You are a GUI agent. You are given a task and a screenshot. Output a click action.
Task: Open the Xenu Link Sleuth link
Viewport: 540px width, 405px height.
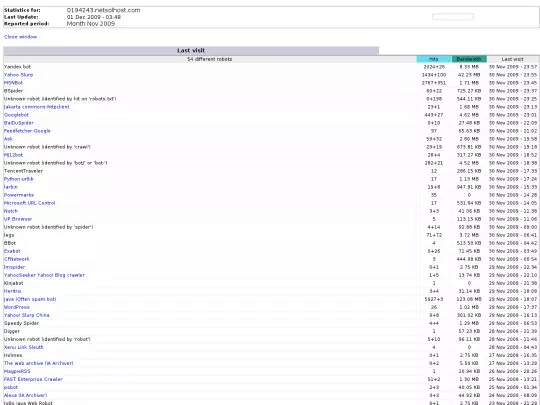click(x=24, y=347)
